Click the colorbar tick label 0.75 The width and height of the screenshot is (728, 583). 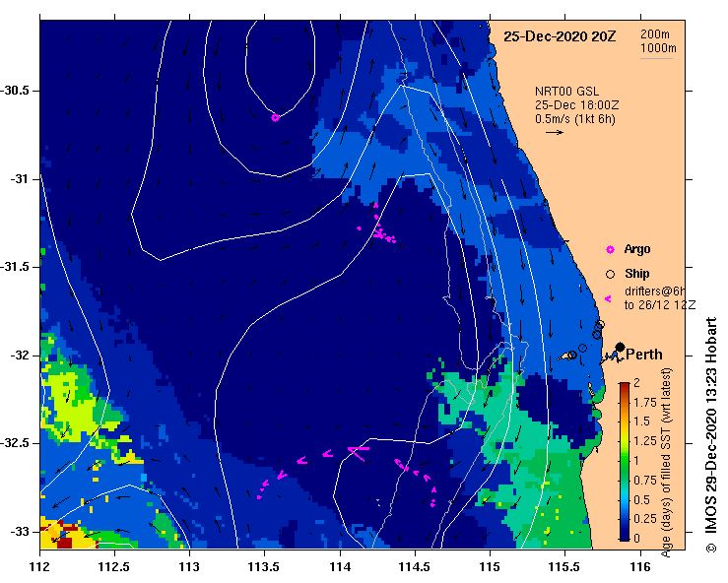pyautogui.click(x=645, y=481)
